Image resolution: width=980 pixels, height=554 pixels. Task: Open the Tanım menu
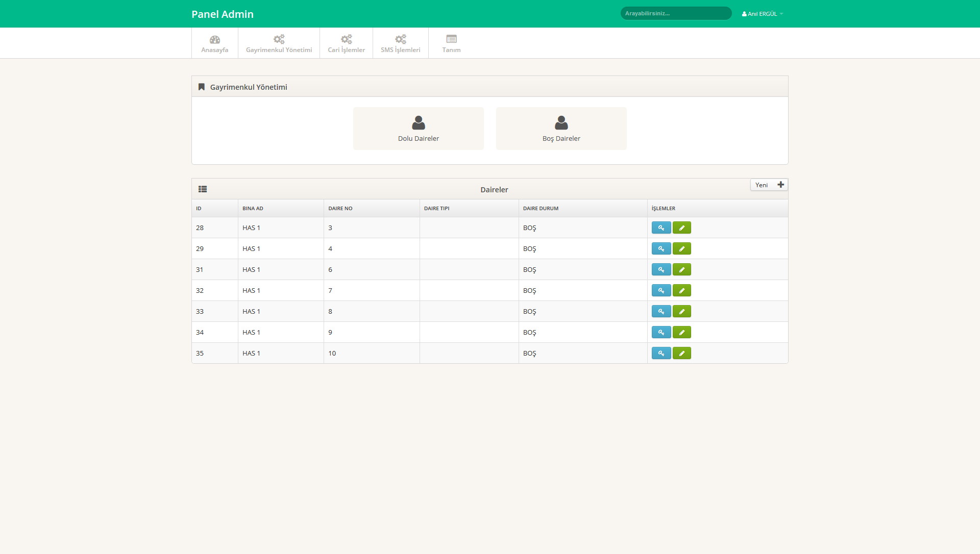click(451, 43)
